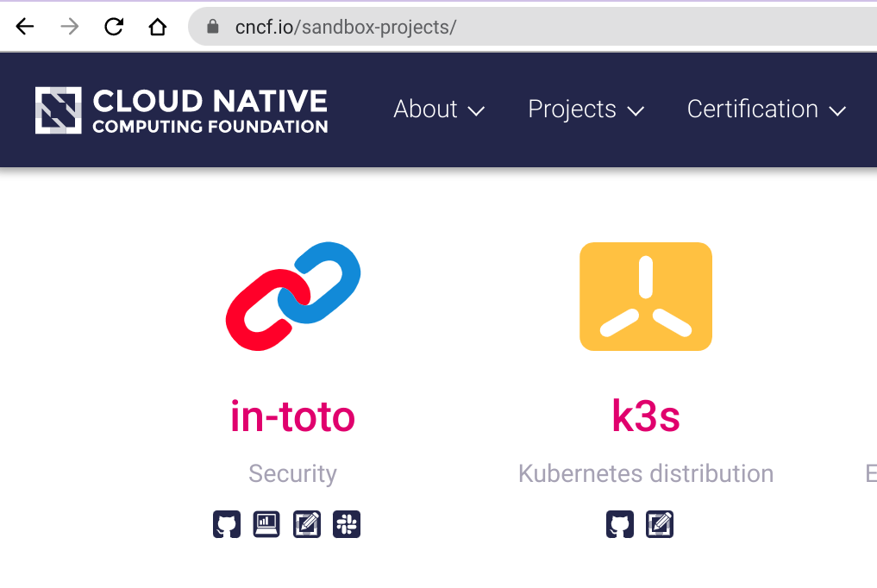Open in-toto GitHub repository icon
The width and height of the screenshot is (877, 588).
[x=227, y=524]
